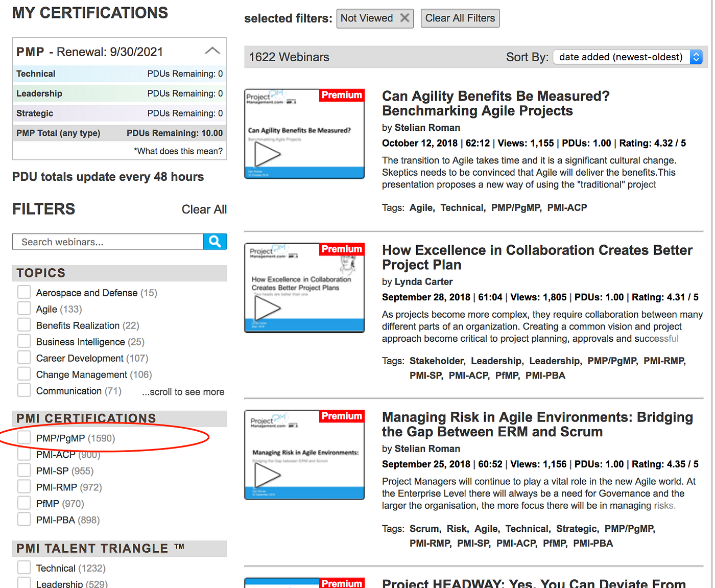Screen dimensions: 715x588
Task: Check Career Development topic checkbox
Action: tap(24, 358)
